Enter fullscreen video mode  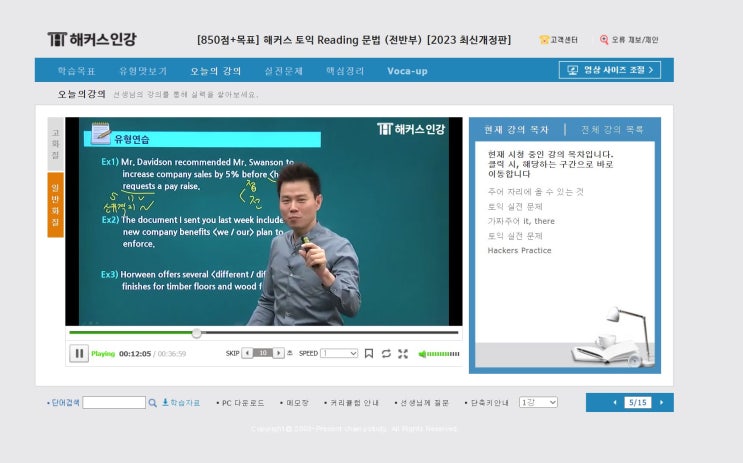tap(403, 354)
